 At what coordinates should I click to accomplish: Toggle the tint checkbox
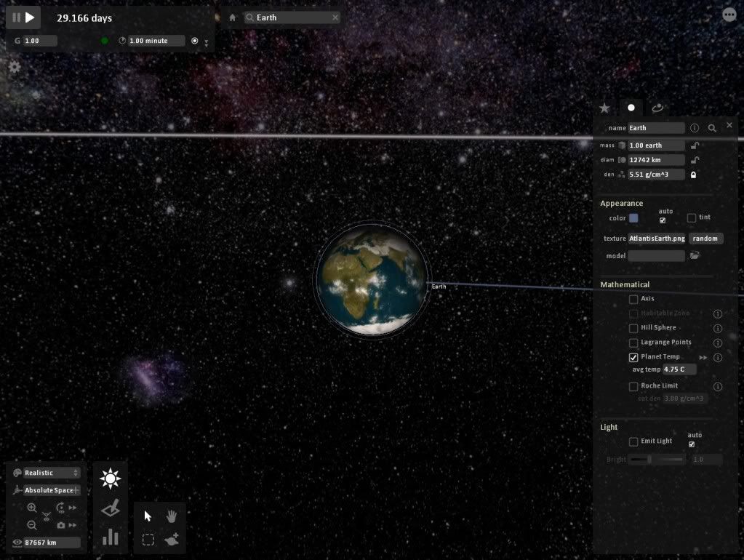(692, 218)
